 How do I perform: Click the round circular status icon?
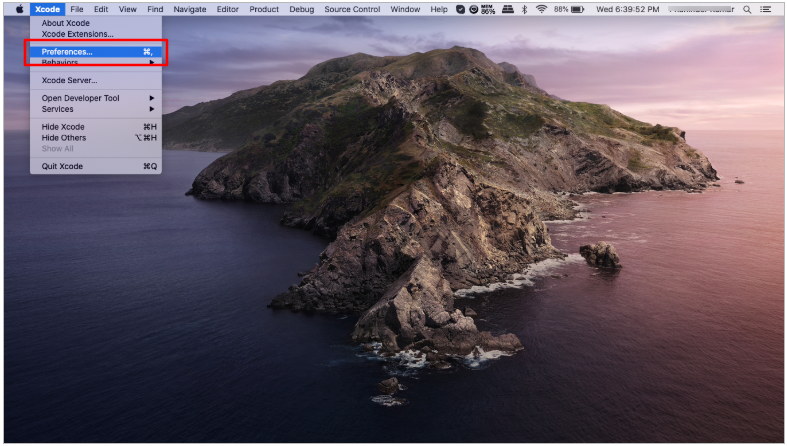point(473,9)
